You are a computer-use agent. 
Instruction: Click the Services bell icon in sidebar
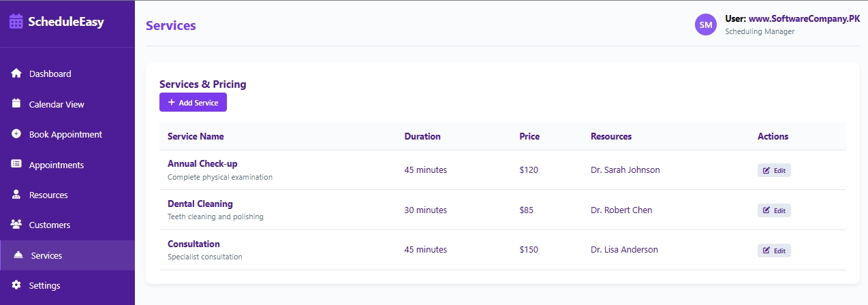[18, 255]
